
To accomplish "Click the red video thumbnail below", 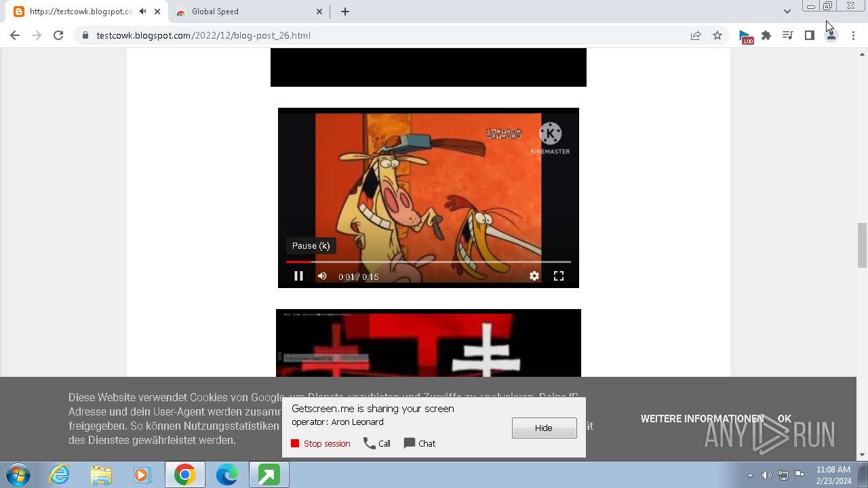I will pos(429,343).
